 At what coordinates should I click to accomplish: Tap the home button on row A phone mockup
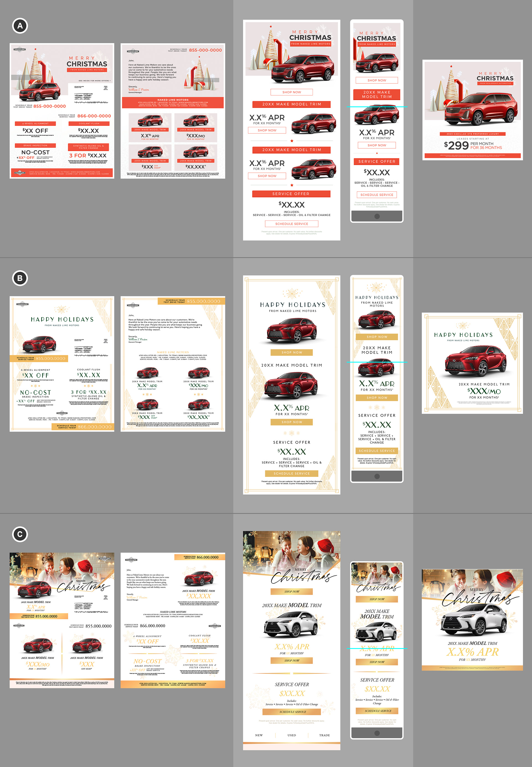tap(377, 216)
